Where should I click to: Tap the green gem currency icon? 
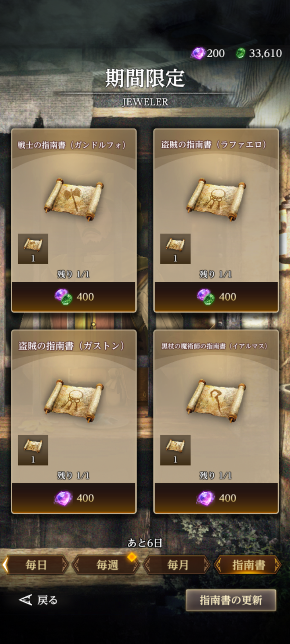pyautogui.click(x=241, y=53)
